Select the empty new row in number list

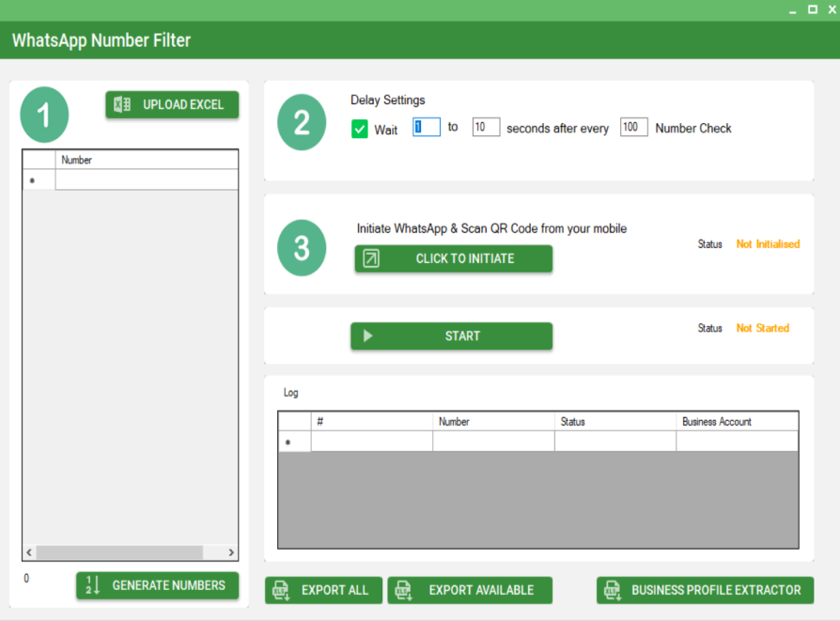pos(147,179)
